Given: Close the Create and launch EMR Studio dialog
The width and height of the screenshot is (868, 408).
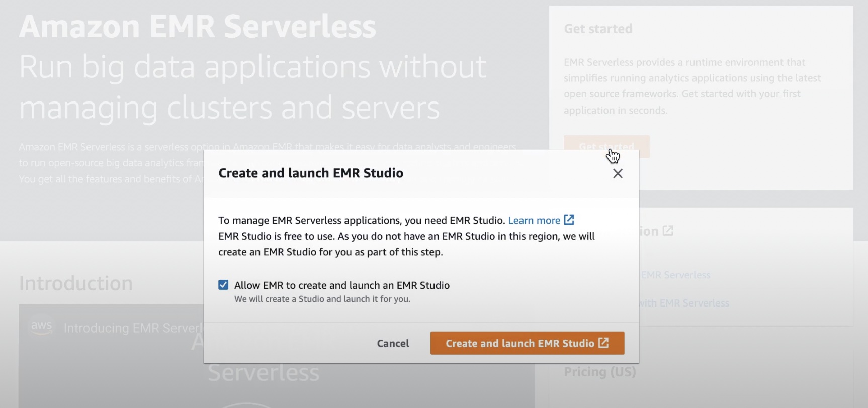Looking at the screenshot, I should 618,173.
